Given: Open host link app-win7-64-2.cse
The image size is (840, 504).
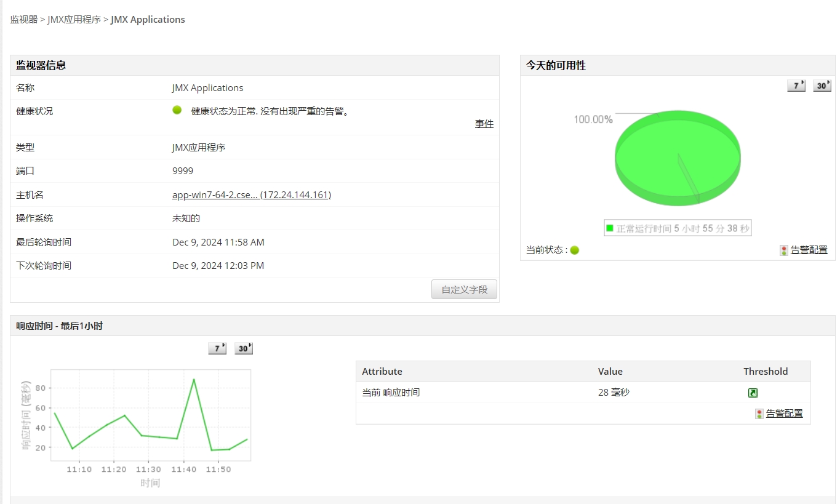Looking at the screenshot, I should (252, 194).
